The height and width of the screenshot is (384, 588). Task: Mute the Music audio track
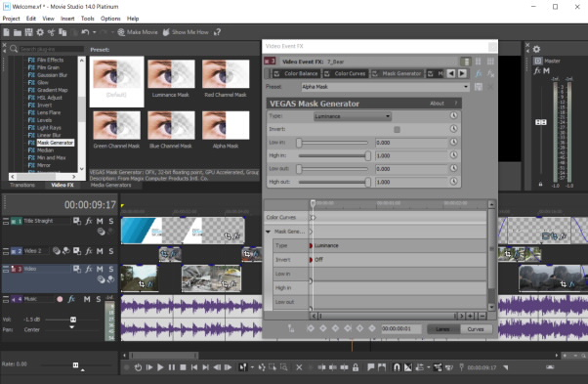[x=87, y=299]
